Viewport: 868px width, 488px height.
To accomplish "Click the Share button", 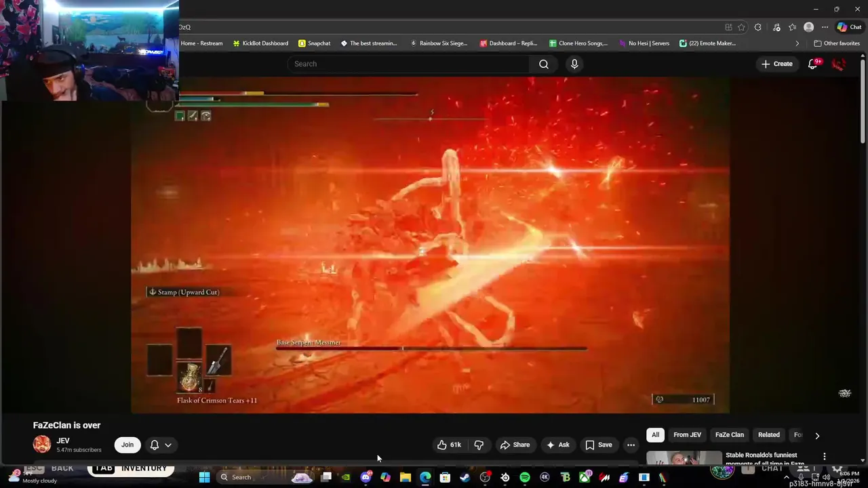I will 515,445.
